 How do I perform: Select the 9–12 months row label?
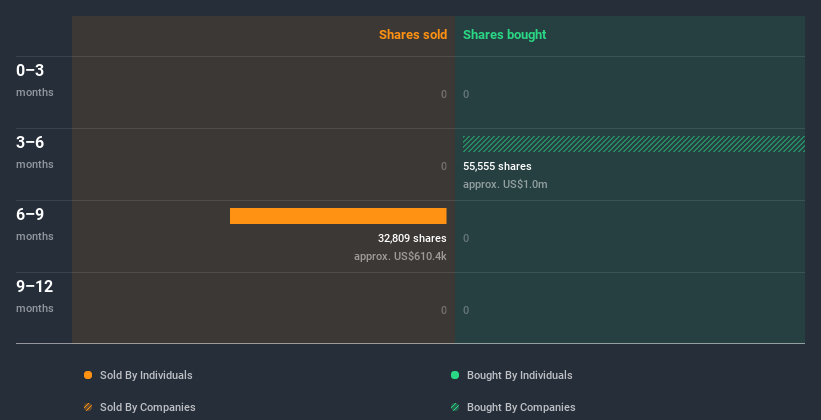click(34, 295)
